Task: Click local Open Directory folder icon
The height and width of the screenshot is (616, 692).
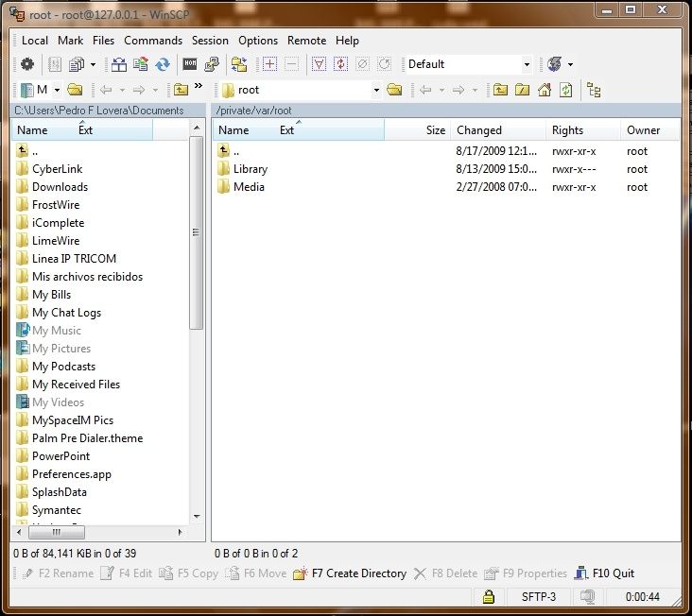Action: [x=75, y=90]
